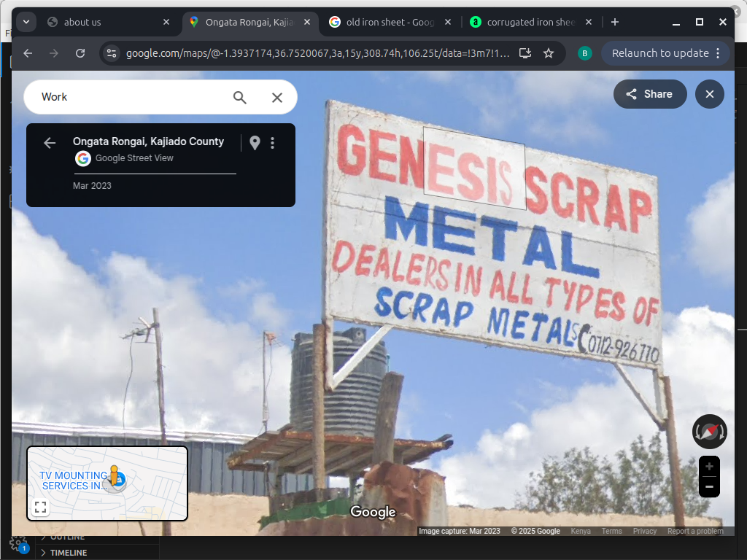Zoom out with the minus button

click(x=709, y=486)
